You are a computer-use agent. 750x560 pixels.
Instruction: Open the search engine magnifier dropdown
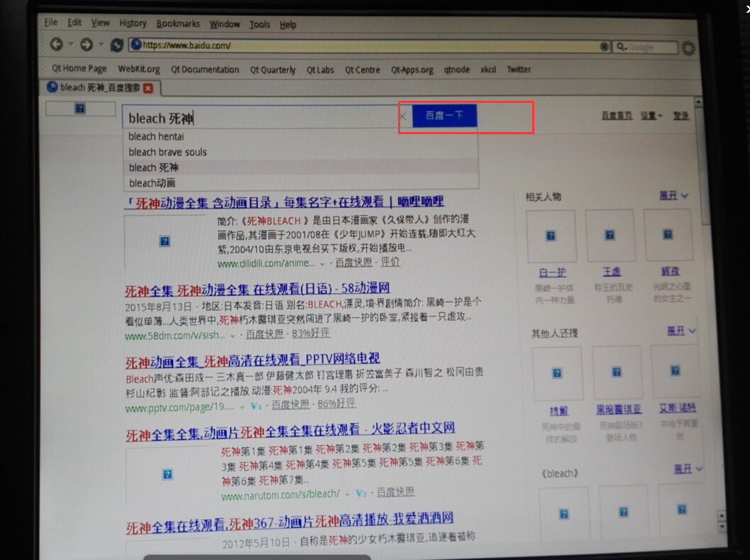point(622,46)
